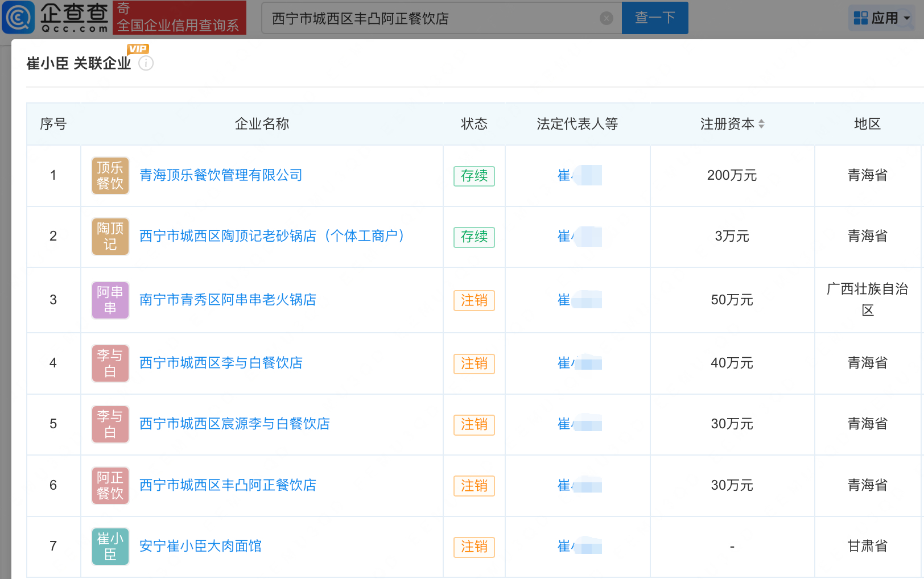
Task: Click the 40万元 registered capital cell
Action: tap(732, 363)
